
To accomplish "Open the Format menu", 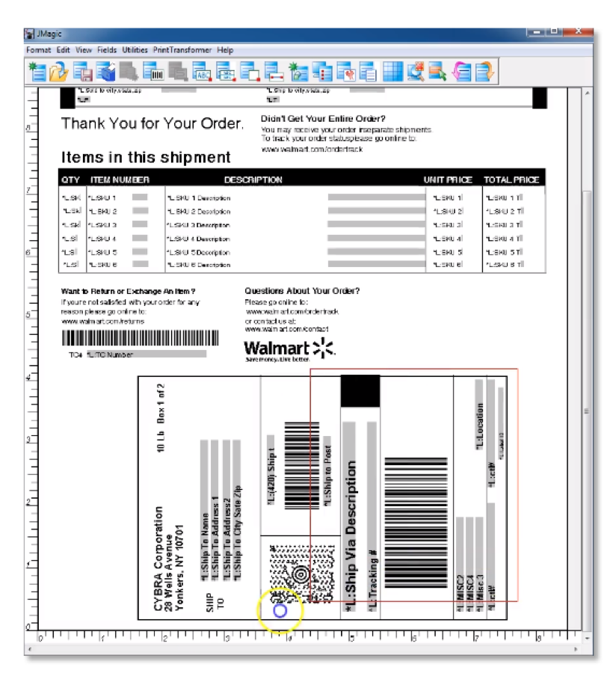I will coord(38,50).
